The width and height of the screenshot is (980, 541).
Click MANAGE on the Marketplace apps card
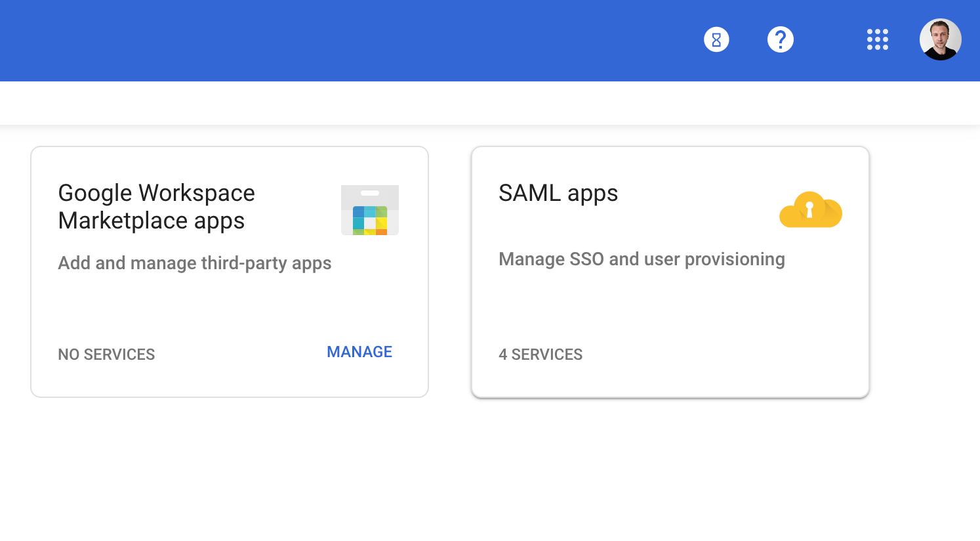[x=359, y=352]
